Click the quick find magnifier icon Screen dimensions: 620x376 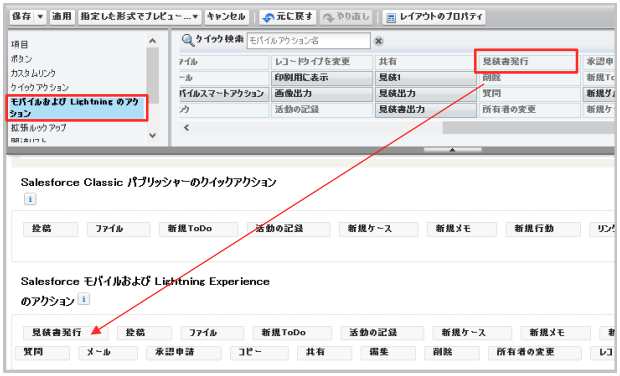[188, 40]
